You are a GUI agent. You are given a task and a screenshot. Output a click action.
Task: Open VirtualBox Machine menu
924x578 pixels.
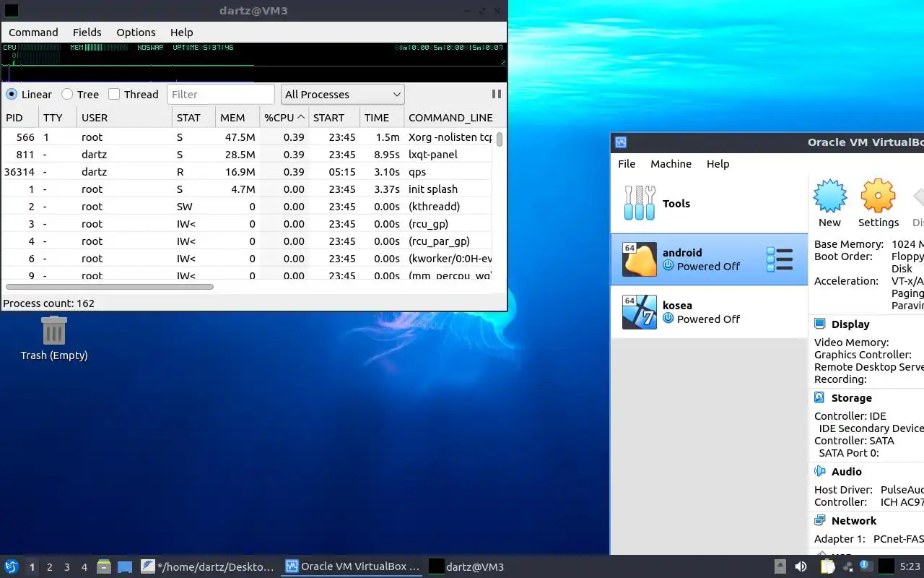click(671, 163)
